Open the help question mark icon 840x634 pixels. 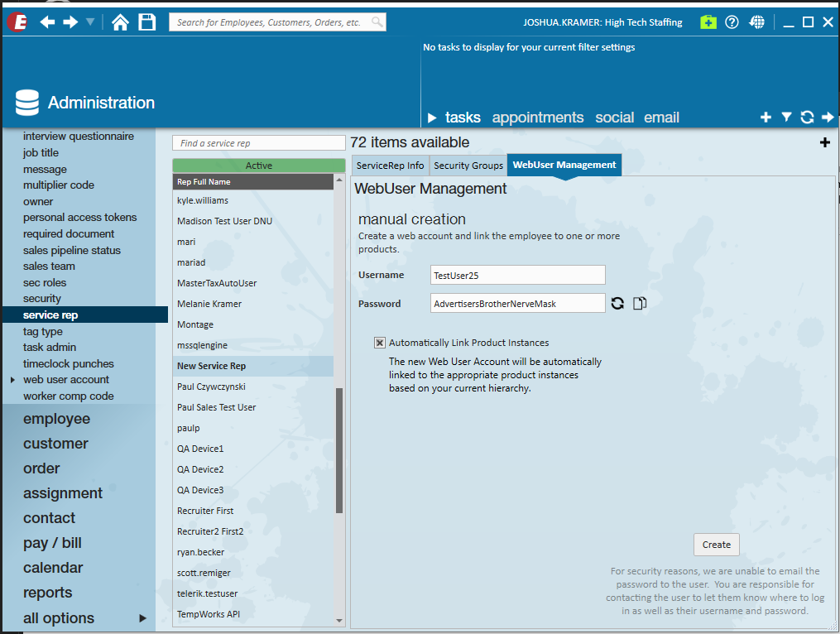coord(732,22)
